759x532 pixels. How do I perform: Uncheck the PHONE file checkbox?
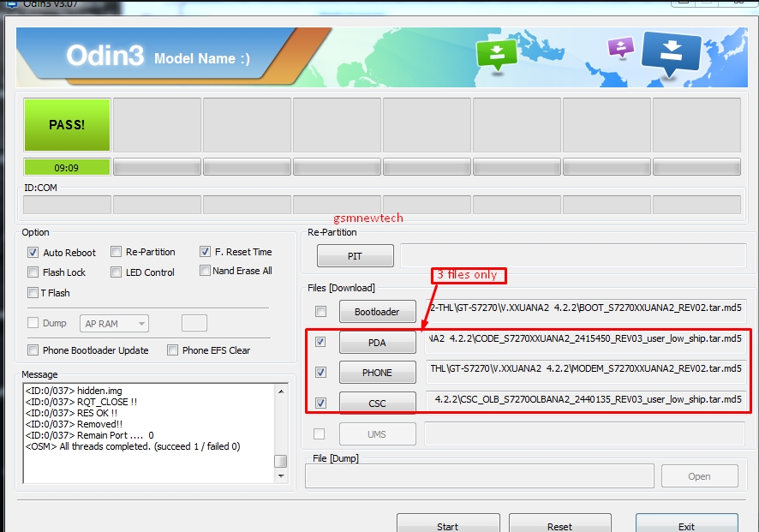click(320, 373)
